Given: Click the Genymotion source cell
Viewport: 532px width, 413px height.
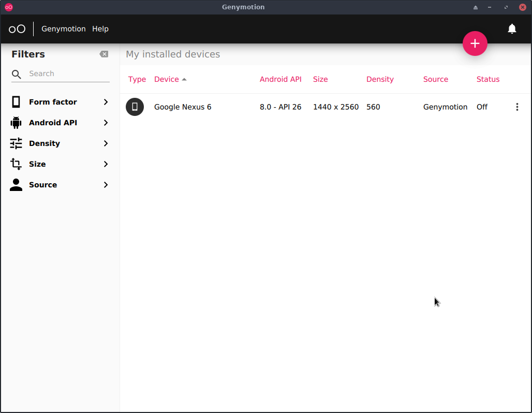Looking at the screenshot, I should coord(445,107).
